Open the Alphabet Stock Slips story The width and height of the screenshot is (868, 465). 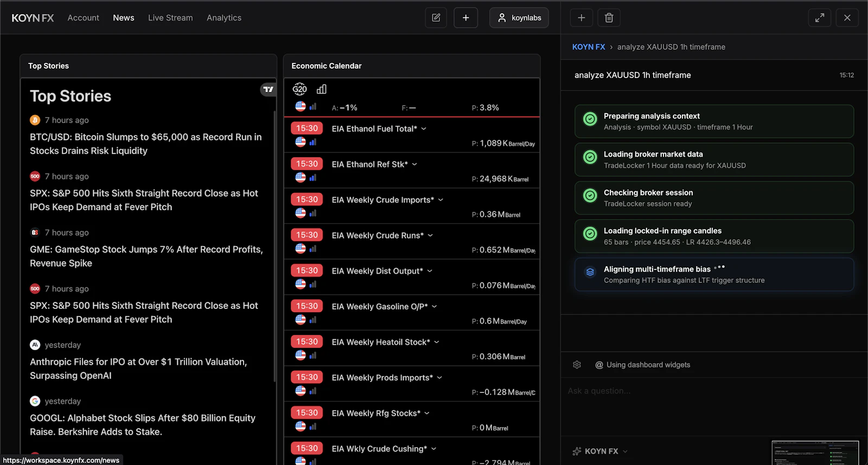pyautogui.click(x=143, y=425)
